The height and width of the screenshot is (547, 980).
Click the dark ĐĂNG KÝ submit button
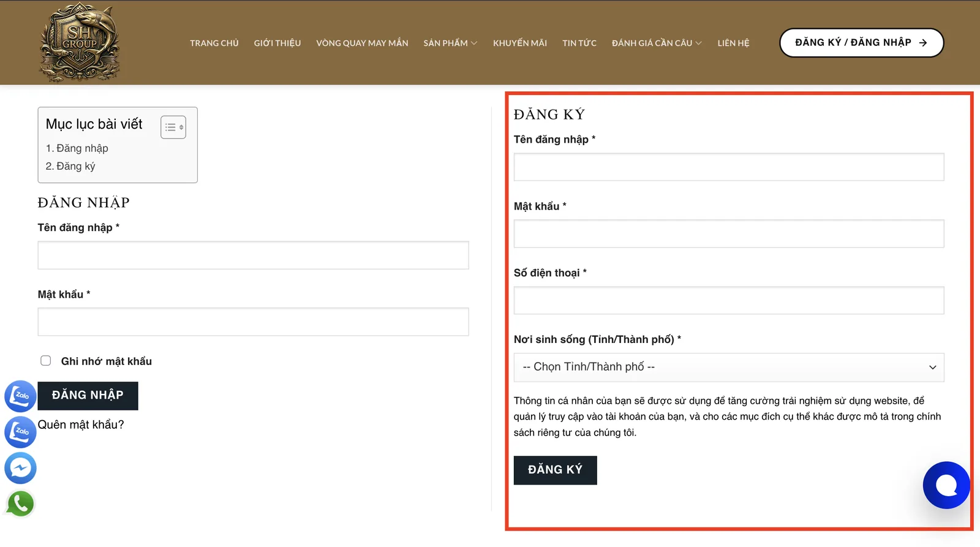click(555, 470)
